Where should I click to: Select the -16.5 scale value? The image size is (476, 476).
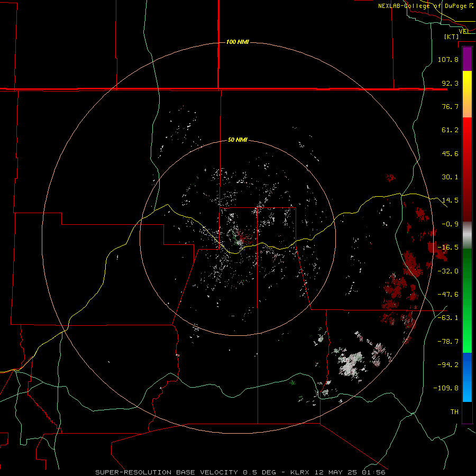448,248
